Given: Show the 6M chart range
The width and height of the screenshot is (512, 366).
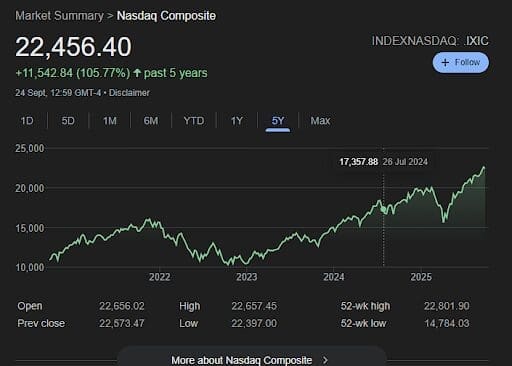Looking at the screenshot, I should point(151,120).
